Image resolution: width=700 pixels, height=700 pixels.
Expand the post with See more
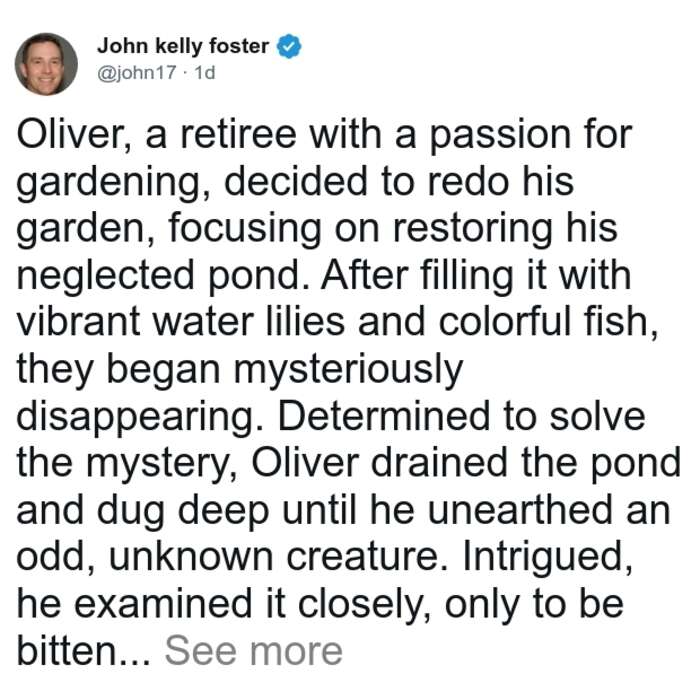coord(254,651)
